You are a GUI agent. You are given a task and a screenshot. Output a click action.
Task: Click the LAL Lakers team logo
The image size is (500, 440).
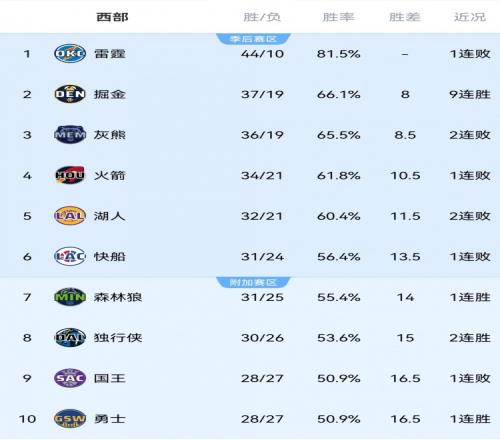pyautogui.click(x=70, y=216)
